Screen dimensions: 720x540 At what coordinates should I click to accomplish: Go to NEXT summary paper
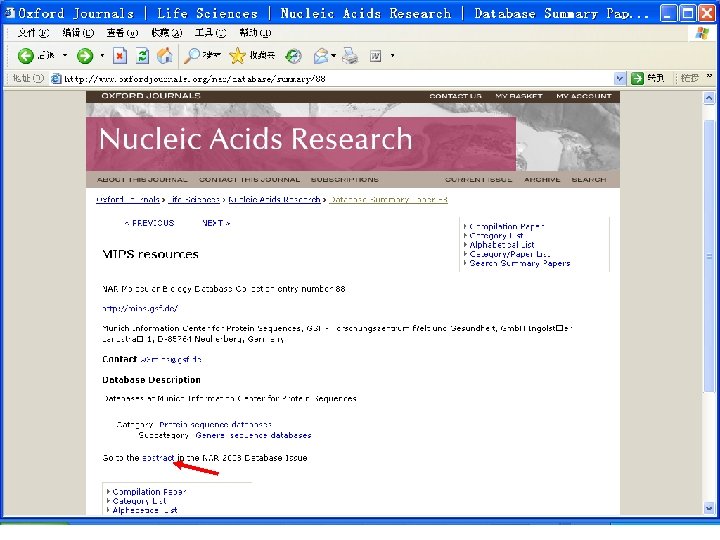(216, 223)
